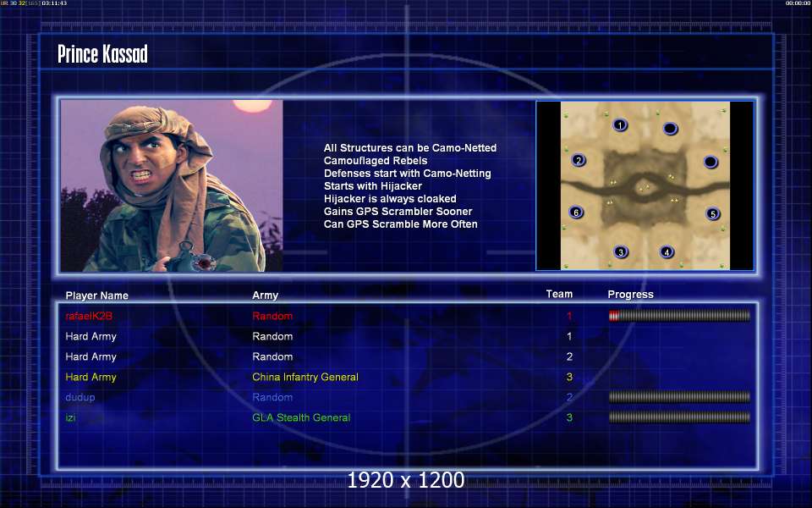The height and width of the screenshot is (508, 812).
Task: Click the blank start marker beside marker 1
Action: tap(670, 128)
